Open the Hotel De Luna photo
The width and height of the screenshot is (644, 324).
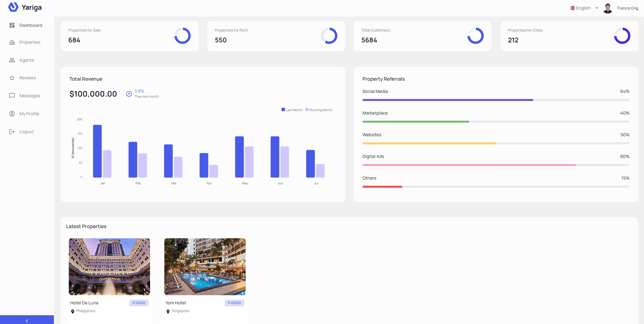point(109,267)
